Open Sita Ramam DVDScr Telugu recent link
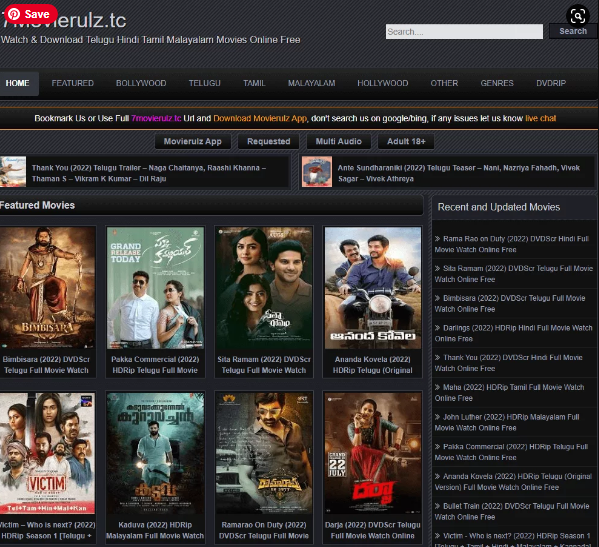The height and width of the screenshot is (547, 599). pos(513,274)
